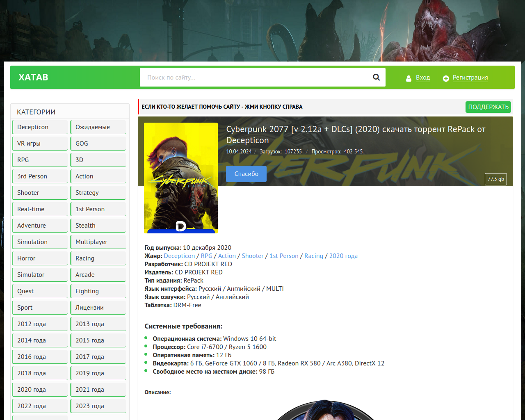Open Action category in sidebar

tap(98, 176)
